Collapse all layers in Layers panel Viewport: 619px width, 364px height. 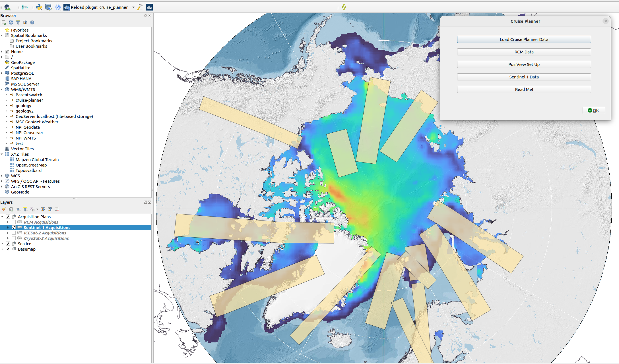(x=50, y=209)
